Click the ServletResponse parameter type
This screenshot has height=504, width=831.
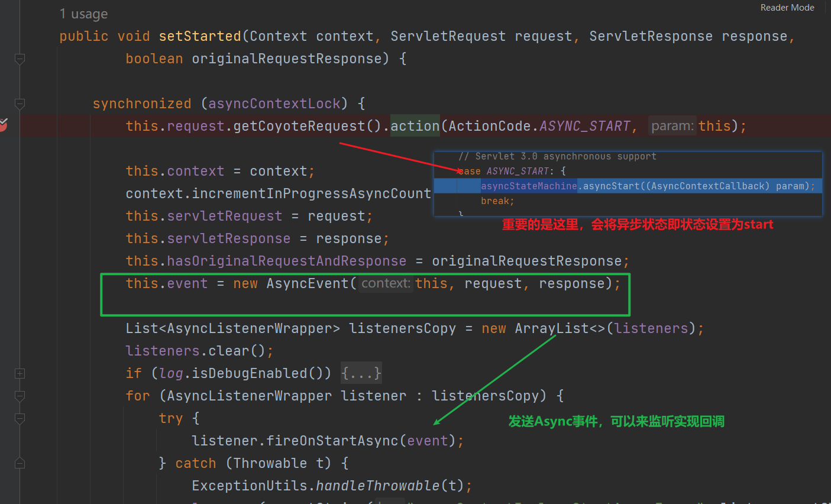click(651, 36)
